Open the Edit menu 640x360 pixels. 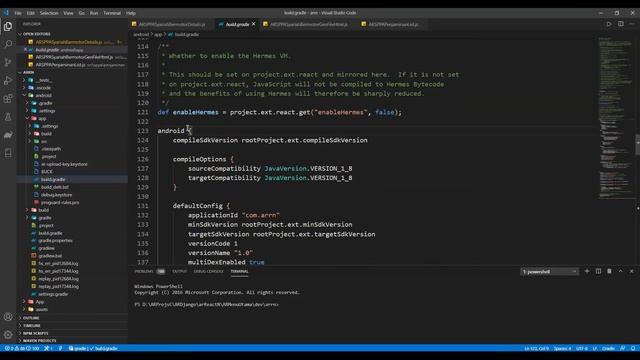click(x=31, y=13)
